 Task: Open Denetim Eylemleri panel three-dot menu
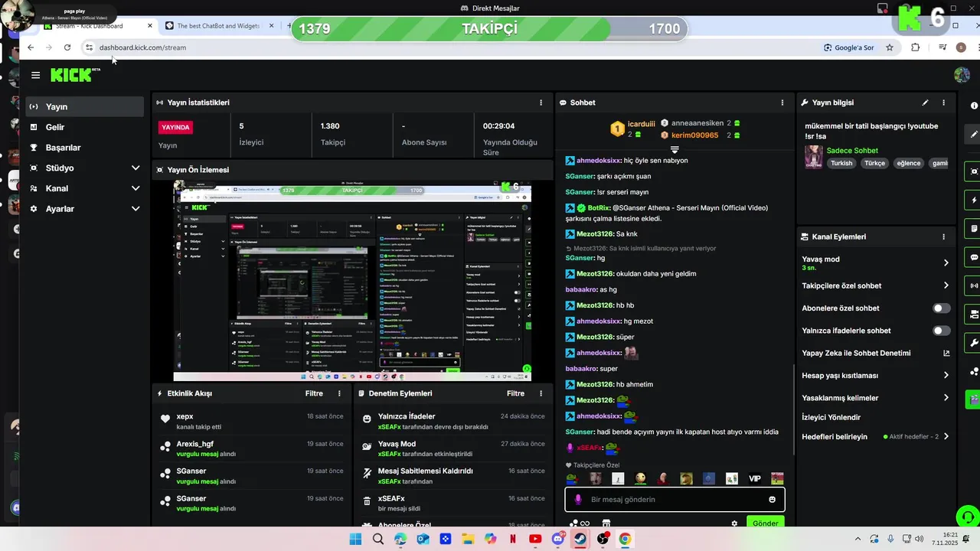(541, 393)
